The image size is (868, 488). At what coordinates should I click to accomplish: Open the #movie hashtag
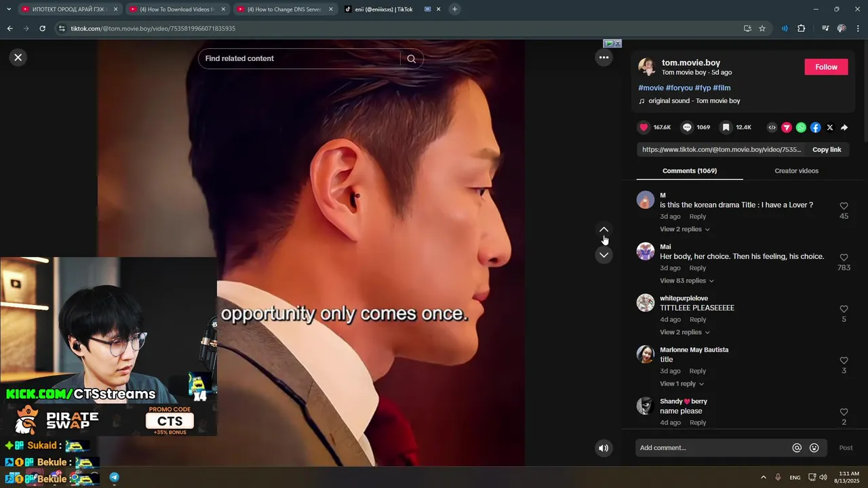pos(651,88)
